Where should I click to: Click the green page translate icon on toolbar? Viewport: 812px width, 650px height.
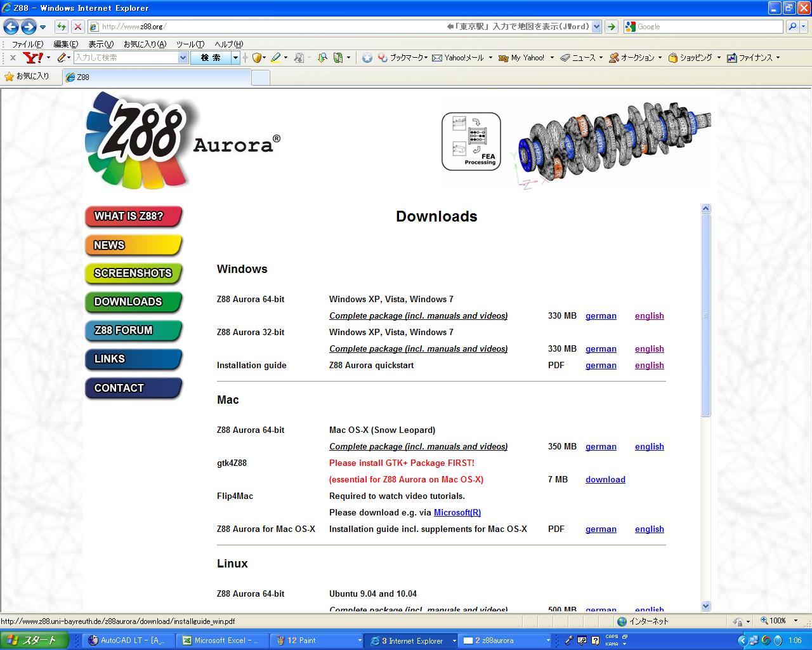click(339, 58)
